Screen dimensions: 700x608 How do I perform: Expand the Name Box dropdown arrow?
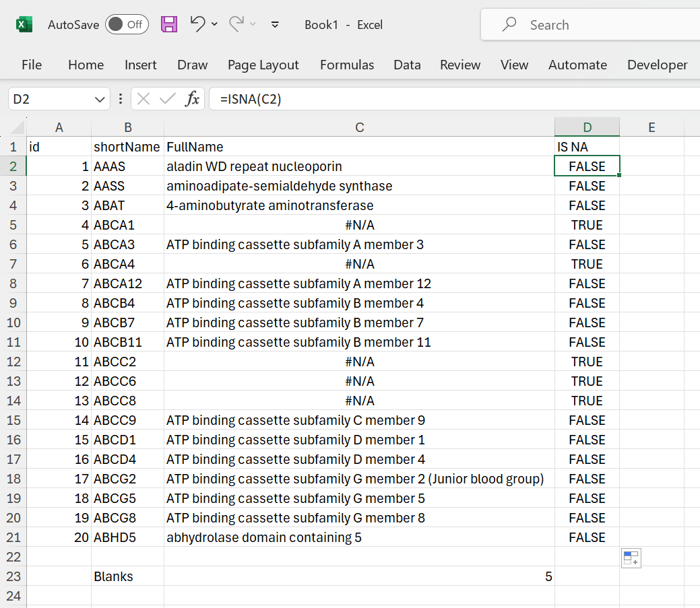(x=100, y=99)
